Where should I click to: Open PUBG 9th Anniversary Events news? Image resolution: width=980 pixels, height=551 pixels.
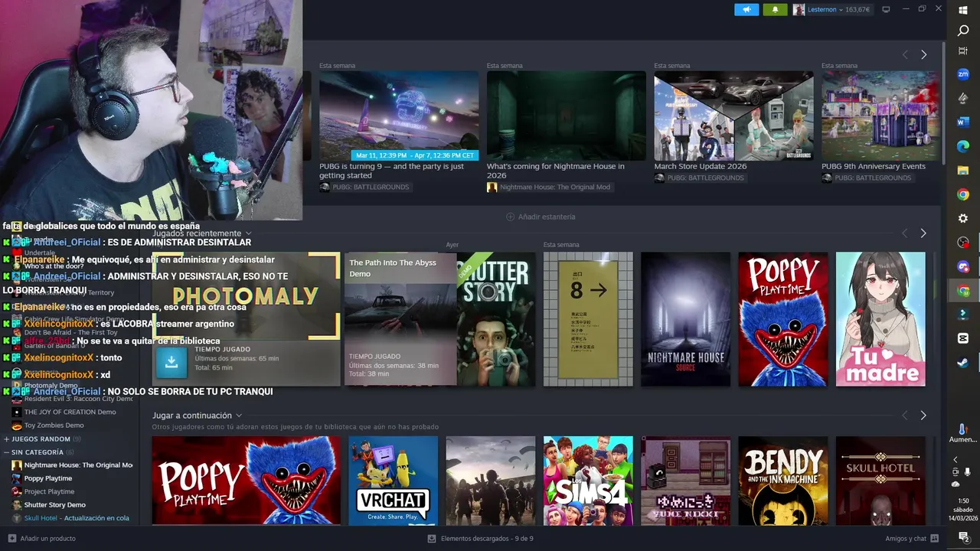880,121
